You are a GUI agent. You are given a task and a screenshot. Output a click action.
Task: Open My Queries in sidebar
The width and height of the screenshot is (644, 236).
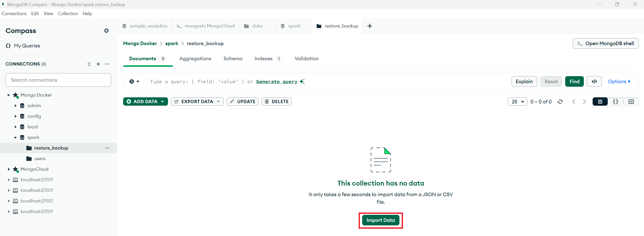click(23, 46)
